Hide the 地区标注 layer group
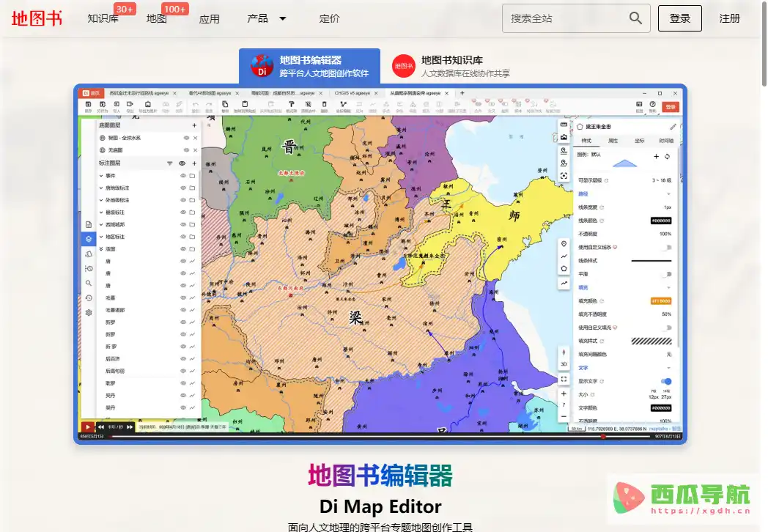Viewport: 768px width, 532px height. pos(183,237)
